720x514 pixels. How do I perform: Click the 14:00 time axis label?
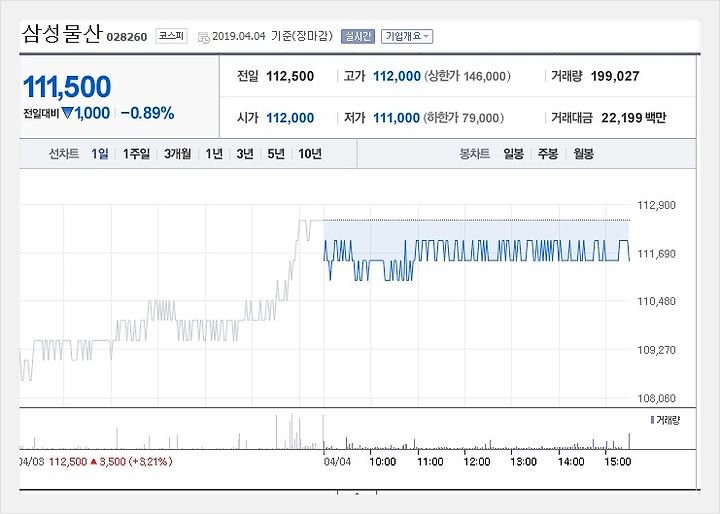tap(571, 462)
